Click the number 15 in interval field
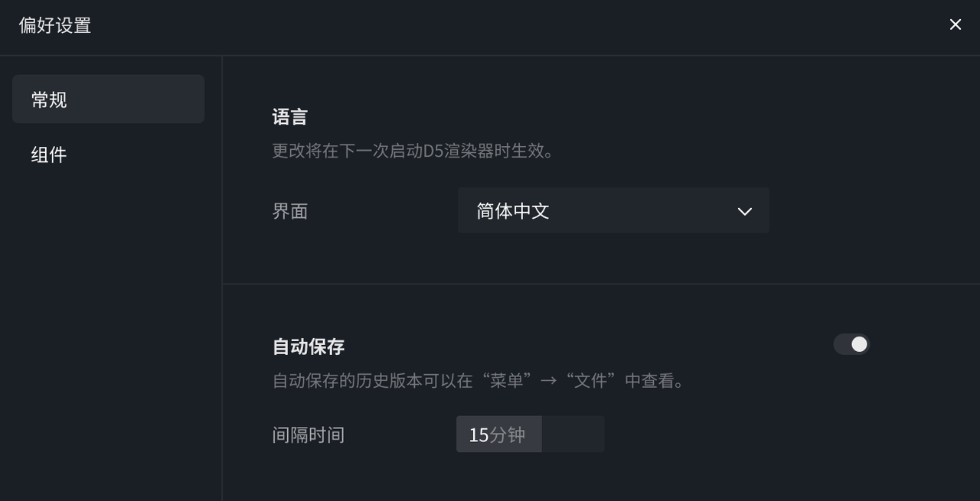 click(x=479, y=434)
